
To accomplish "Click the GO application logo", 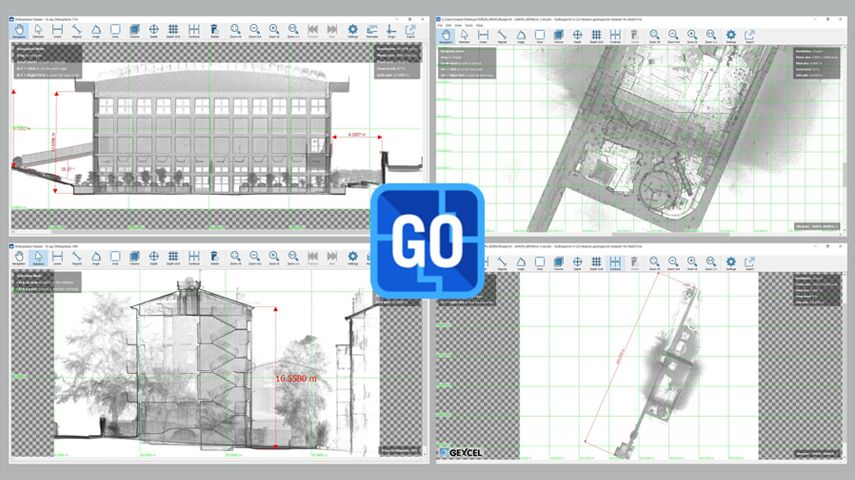I will point(428,241).
